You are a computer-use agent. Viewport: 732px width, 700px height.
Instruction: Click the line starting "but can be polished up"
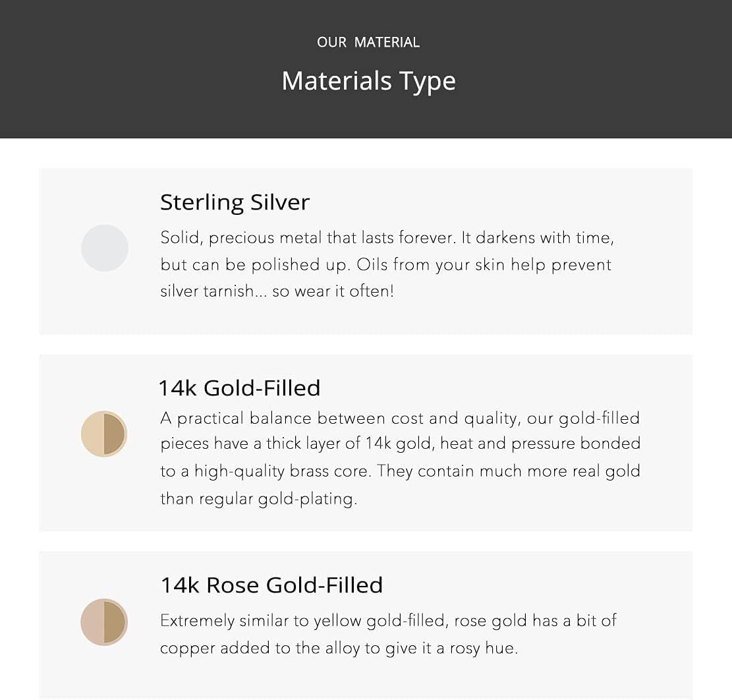pyautogui.click(x=385, y=264)
